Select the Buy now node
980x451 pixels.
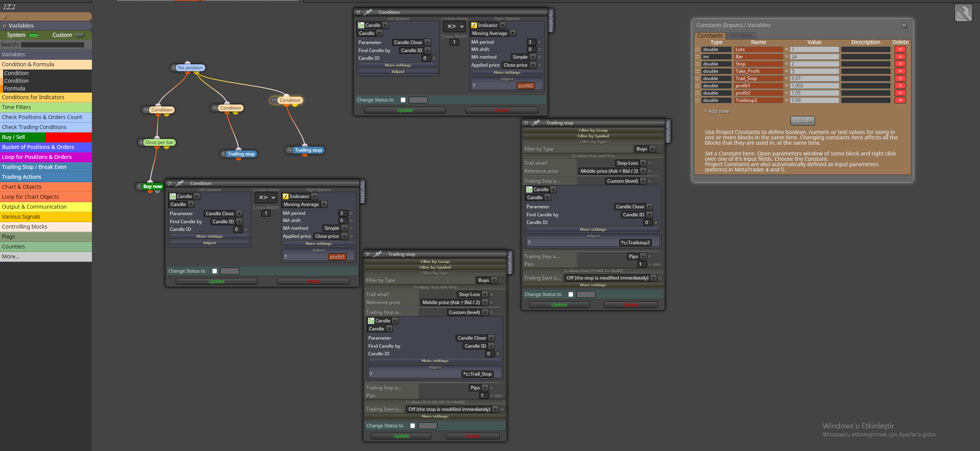click(x=152, y=186)
